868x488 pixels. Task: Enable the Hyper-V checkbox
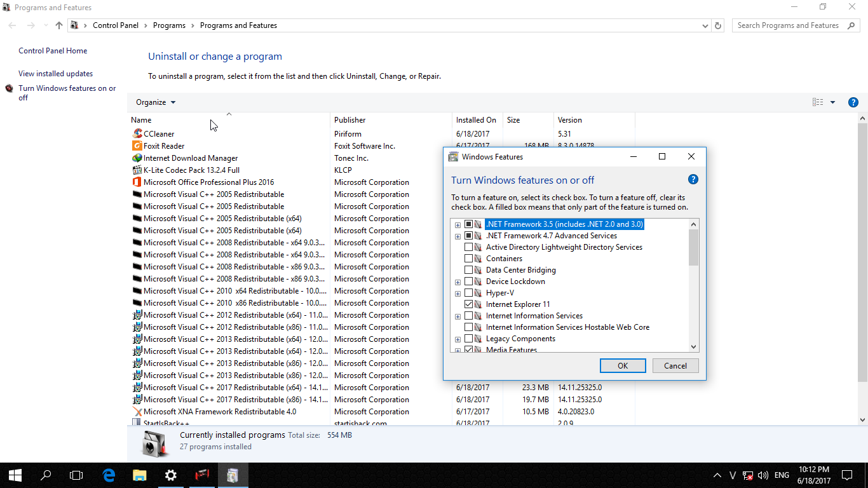coord(469,293)
